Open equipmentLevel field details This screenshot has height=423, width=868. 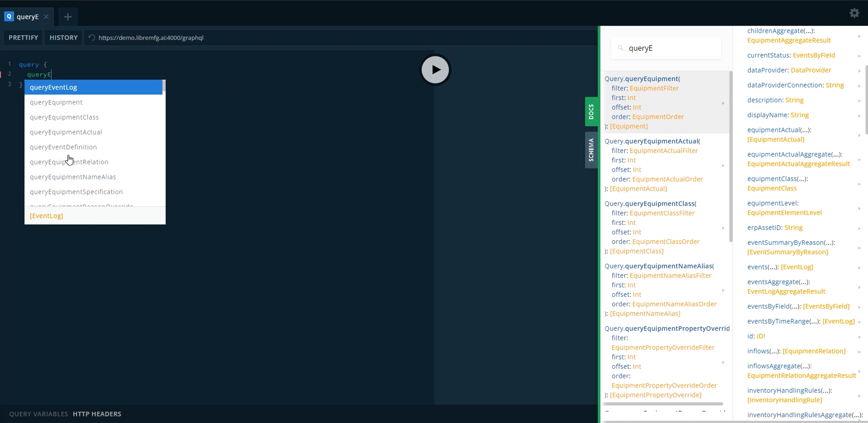tap(801, 208)
